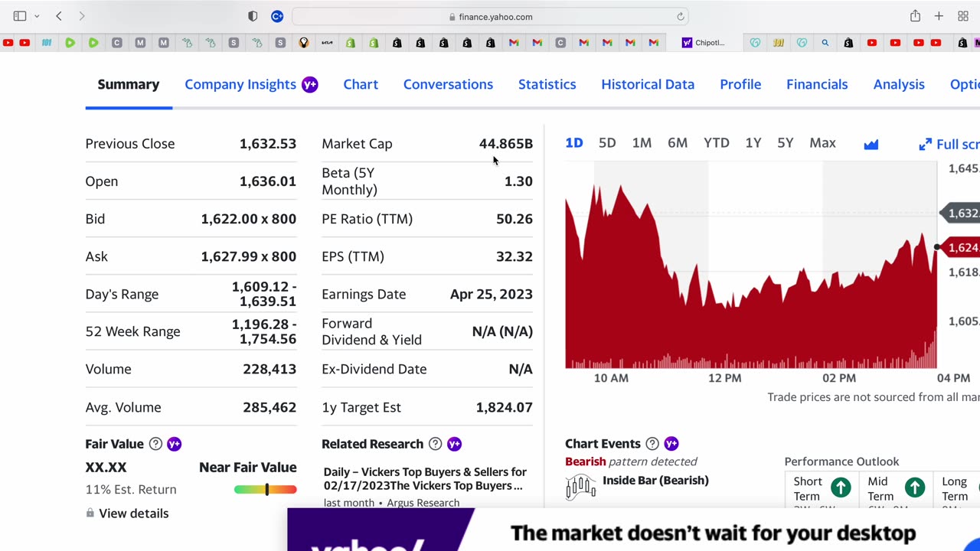
Task: Open the teal 101 pinned tab
Action: (x=47, y=43)
